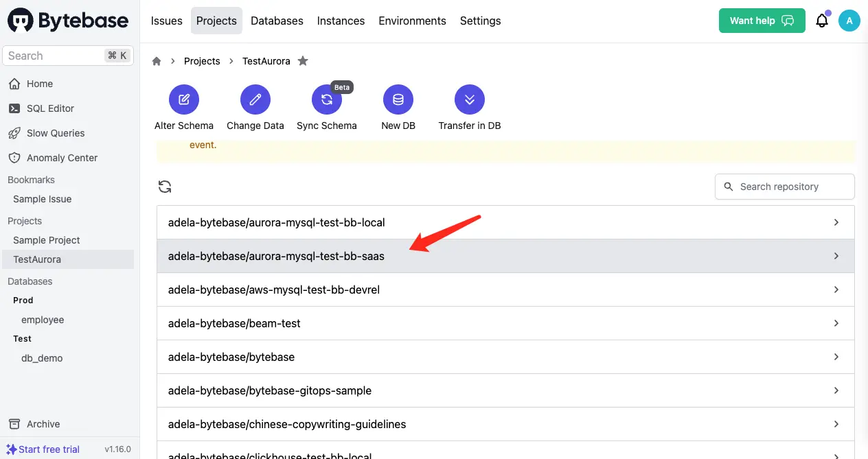Open the Sync Schema beta feature
The height and width of the screenshot is (459, 868).
327,107
